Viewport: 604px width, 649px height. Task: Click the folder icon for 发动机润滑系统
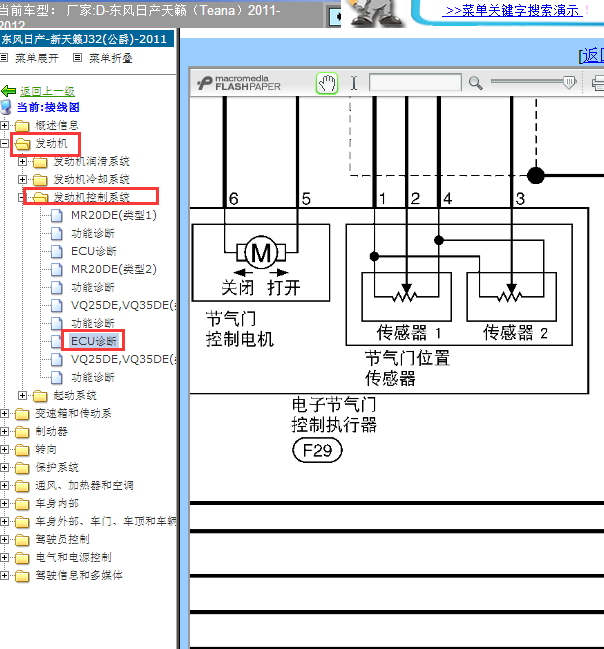click(40, 162)
